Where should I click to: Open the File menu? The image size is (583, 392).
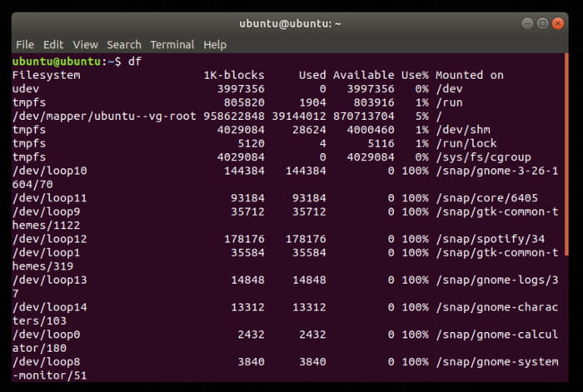coord(25,44)
